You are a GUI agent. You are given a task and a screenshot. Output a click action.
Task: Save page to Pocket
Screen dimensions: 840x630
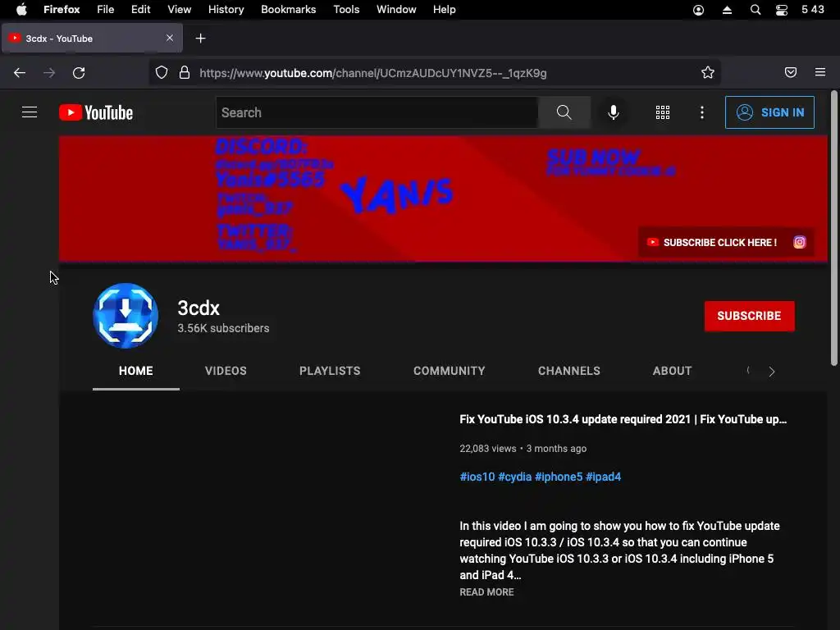791,72
